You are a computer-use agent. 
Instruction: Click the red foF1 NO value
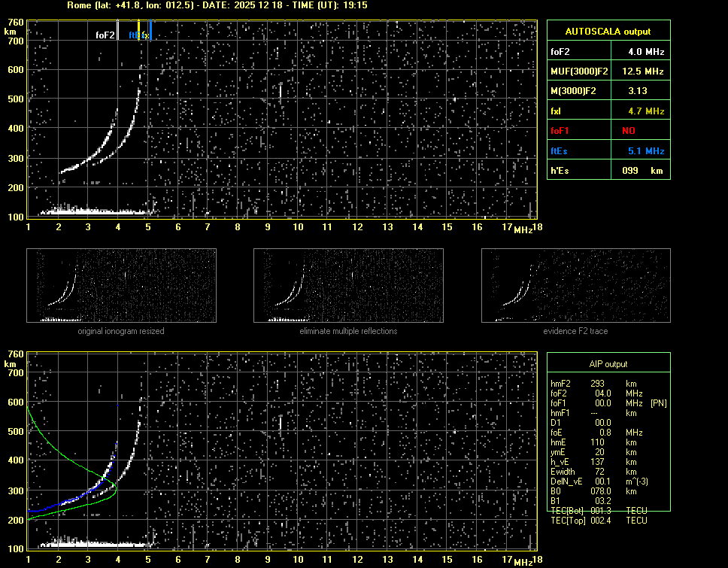click(x=628, y=130)
